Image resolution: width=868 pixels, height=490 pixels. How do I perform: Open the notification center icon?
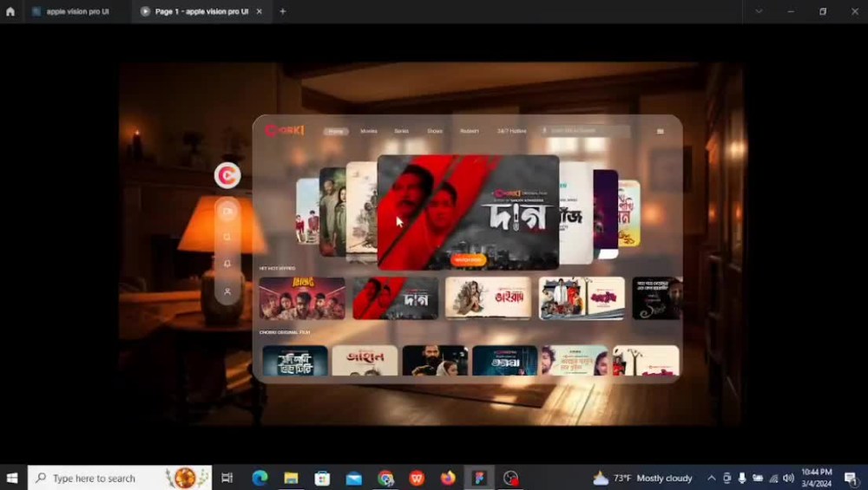pos(851,478)
